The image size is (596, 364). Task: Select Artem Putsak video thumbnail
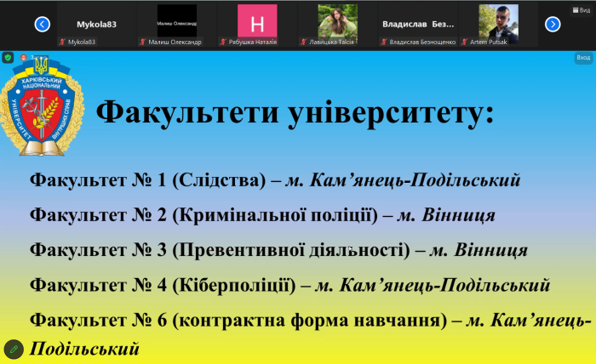[498, 20]
